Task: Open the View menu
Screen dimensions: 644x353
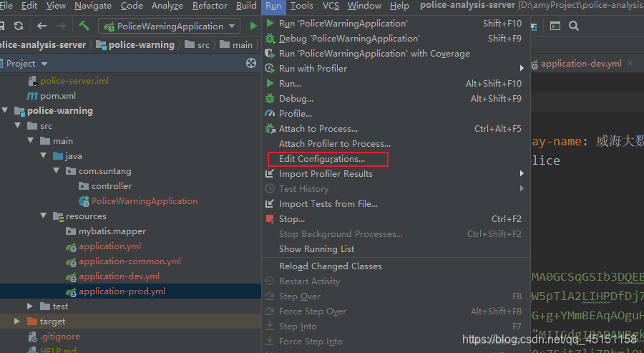Action: 56,6
